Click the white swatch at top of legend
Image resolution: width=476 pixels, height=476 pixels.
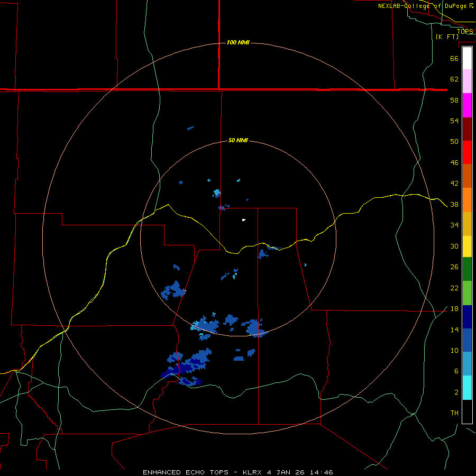point(467,58)
